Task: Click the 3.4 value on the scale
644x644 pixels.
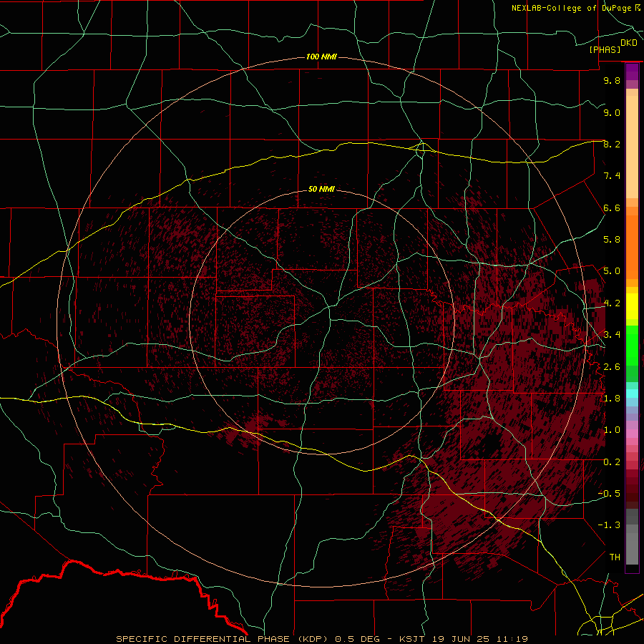Action: pos(612,335)
